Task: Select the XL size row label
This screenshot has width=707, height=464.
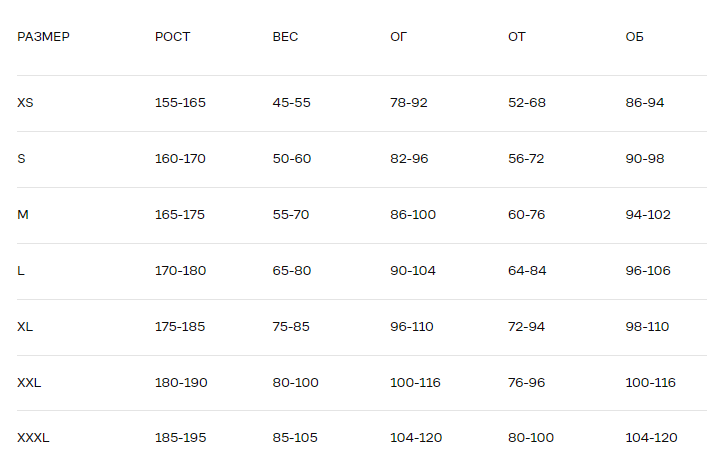Action: (26, 327)
